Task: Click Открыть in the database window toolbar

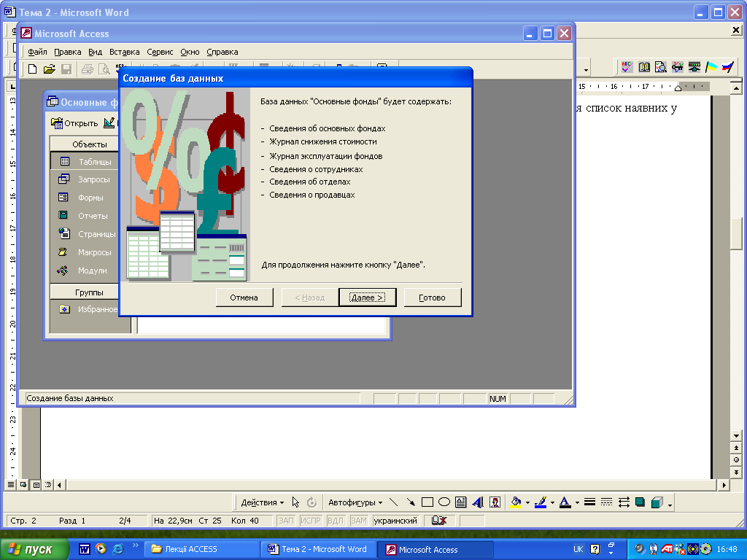Action: click(x=74, y=123)
